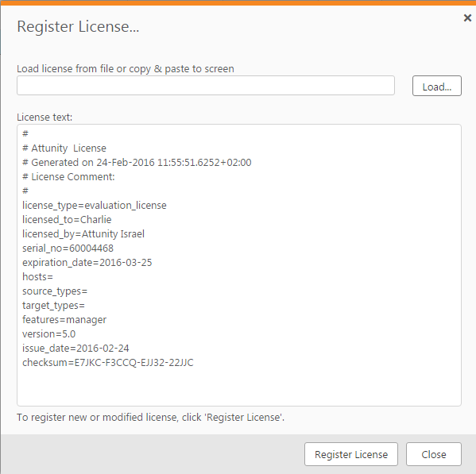Click the 'Register License...' dialog title

coord(78,27)
